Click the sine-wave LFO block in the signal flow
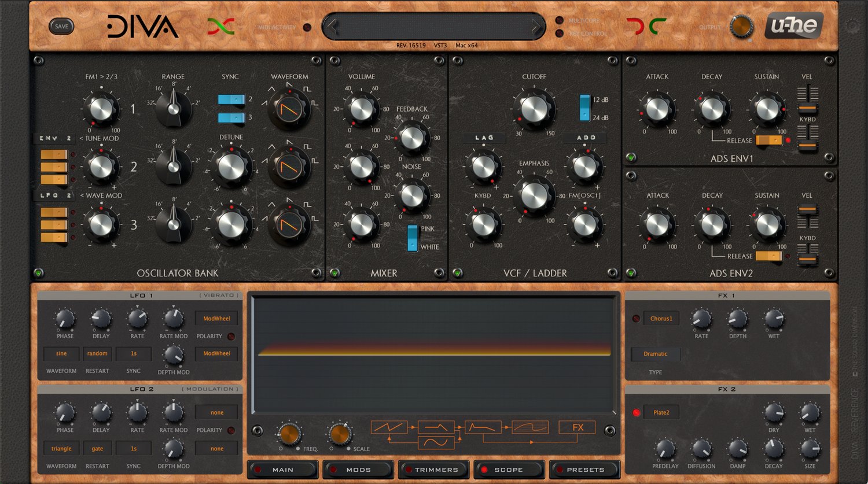This screenshot has width=868, height=484. [x=436, y=442]
